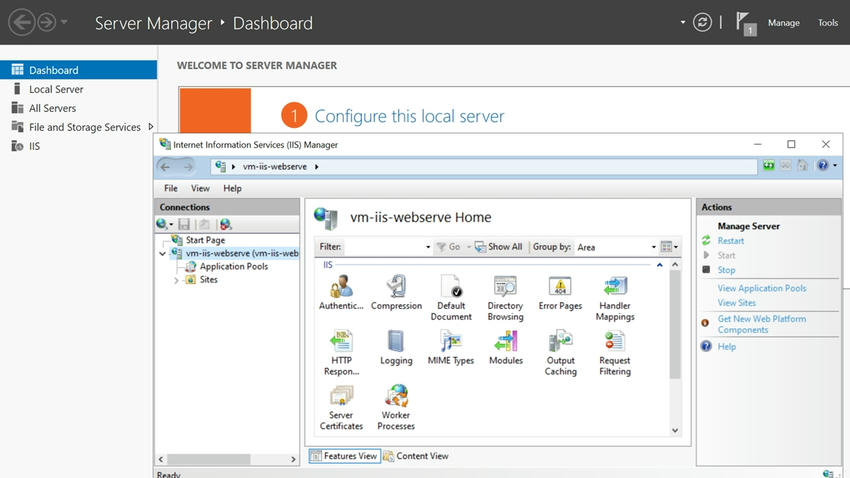Click the features list scrollbar up arrow

click(675, 264)
